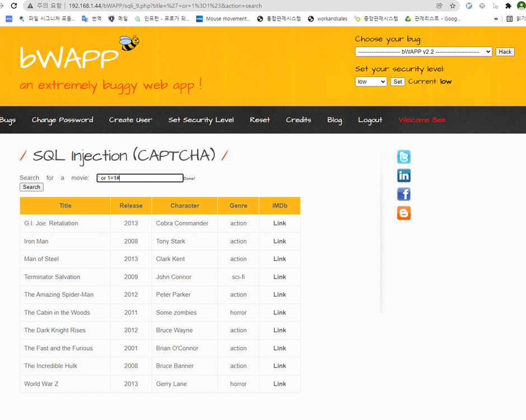Open IMDb Link for The Dark Knight Rises
This screenshot has height=420, width=526.
click(279, 330)
